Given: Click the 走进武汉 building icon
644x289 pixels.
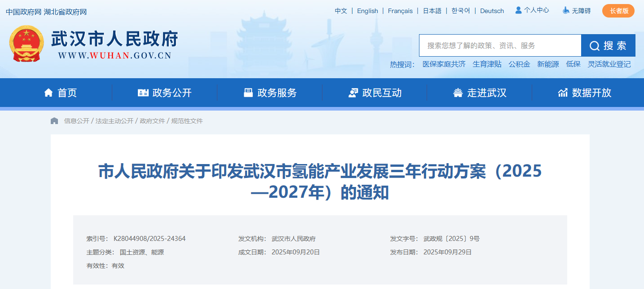Looking at the screenshot, I should pyautogui.click(x=458, y=93).
